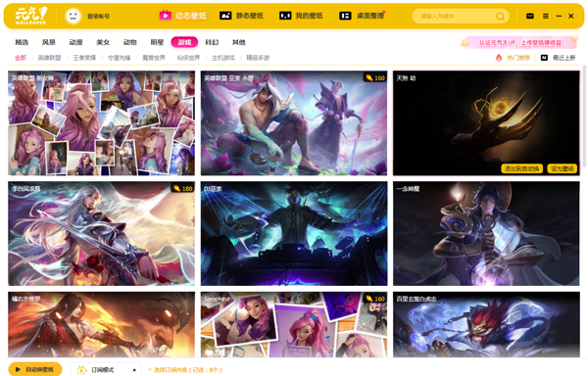Open the DJ亚索 wallpaper thumbnail
The image size is (588, 376).
pyautogui.click(x=294, y=233)
